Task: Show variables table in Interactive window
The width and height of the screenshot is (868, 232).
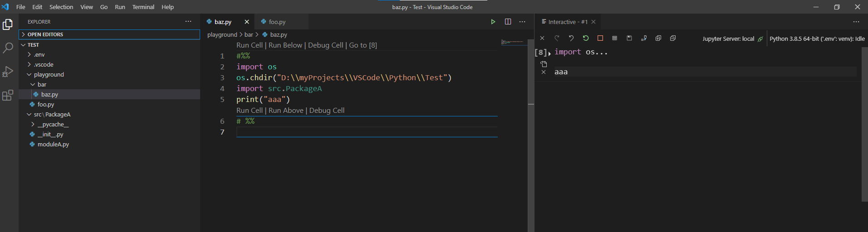Action: pos(615,38)
